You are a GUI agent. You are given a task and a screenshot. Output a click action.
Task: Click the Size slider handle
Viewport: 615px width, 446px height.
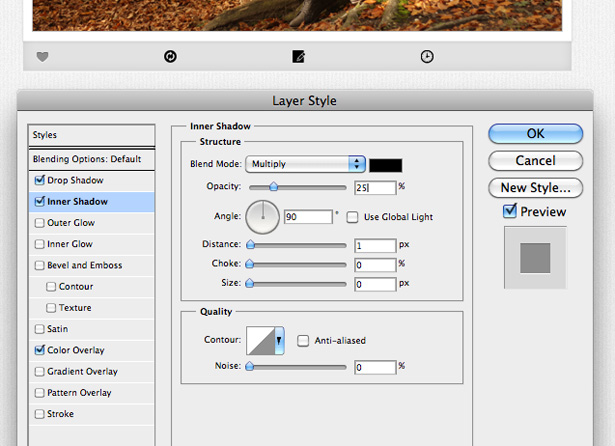point(249,283)
